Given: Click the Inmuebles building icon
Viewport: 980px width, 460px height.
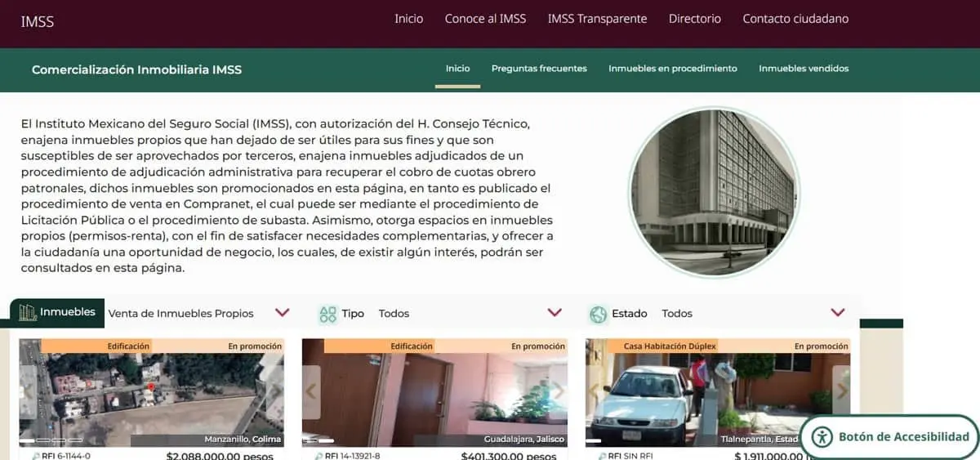Looking at the screenshot, I should pos(28,313).
